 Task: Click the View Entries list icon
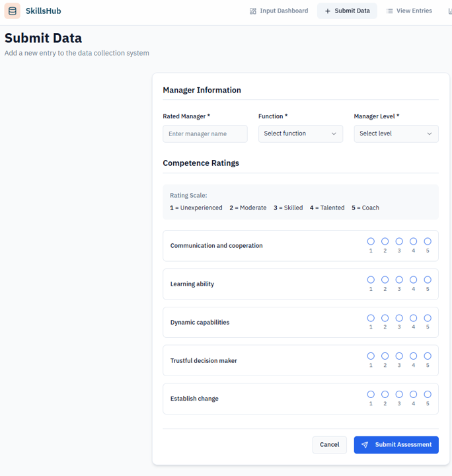click(x=390, y=11)
